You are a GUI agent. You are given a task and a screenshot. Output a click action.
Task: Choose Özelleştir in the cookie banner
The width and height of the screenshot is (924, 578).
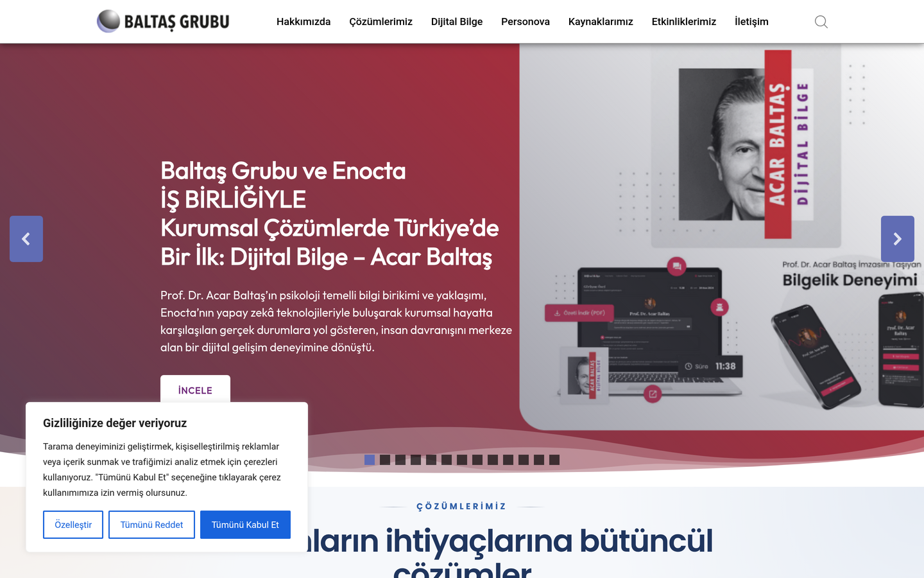(73, 525)
